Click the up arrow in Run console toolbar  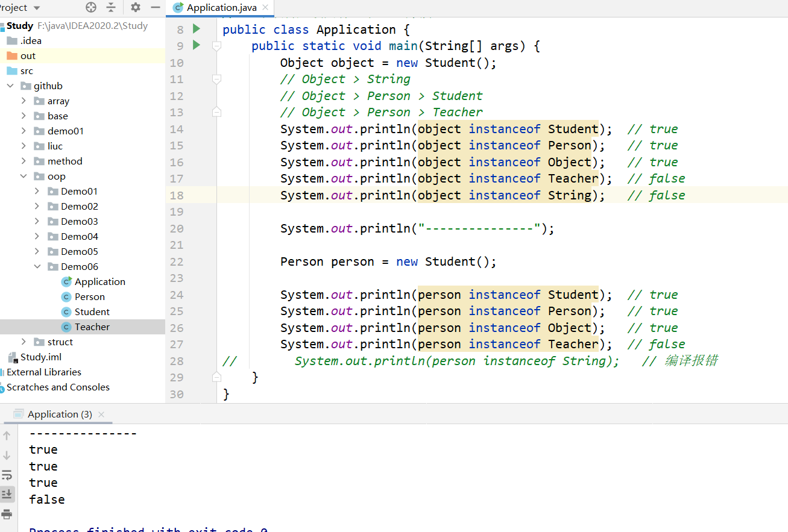[x=7, y=436]
